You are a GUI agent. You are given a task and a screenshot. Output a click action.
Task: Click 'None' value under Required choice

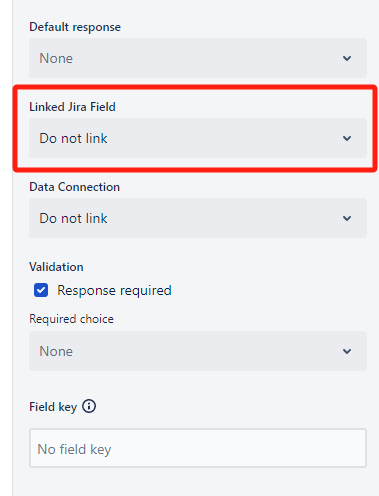(x=56, y=351)
